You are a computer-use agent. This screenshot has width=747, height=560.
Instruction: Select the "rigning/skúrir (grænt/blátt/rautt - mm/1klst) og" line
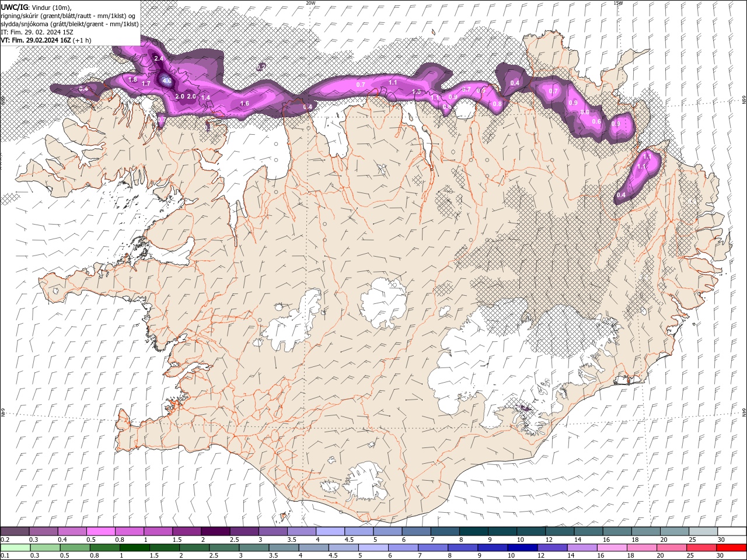(68, 16)
